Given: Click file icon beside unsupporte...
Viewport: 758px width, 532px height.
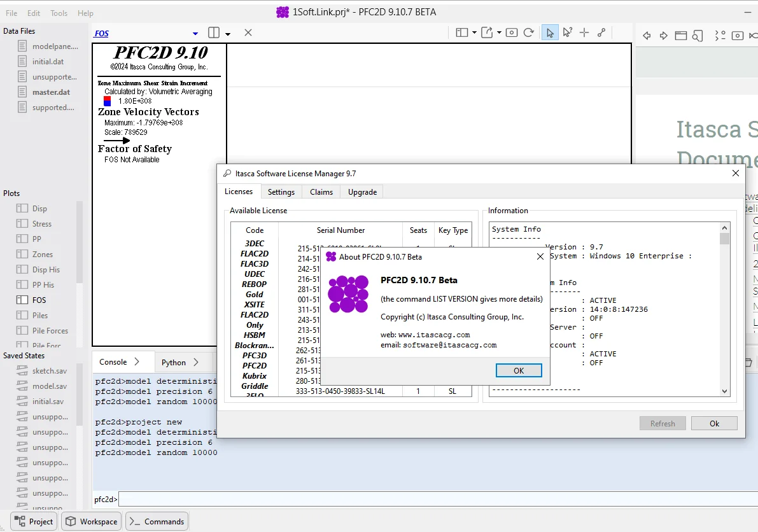Looking at the screenshot, I should (22, 76).
